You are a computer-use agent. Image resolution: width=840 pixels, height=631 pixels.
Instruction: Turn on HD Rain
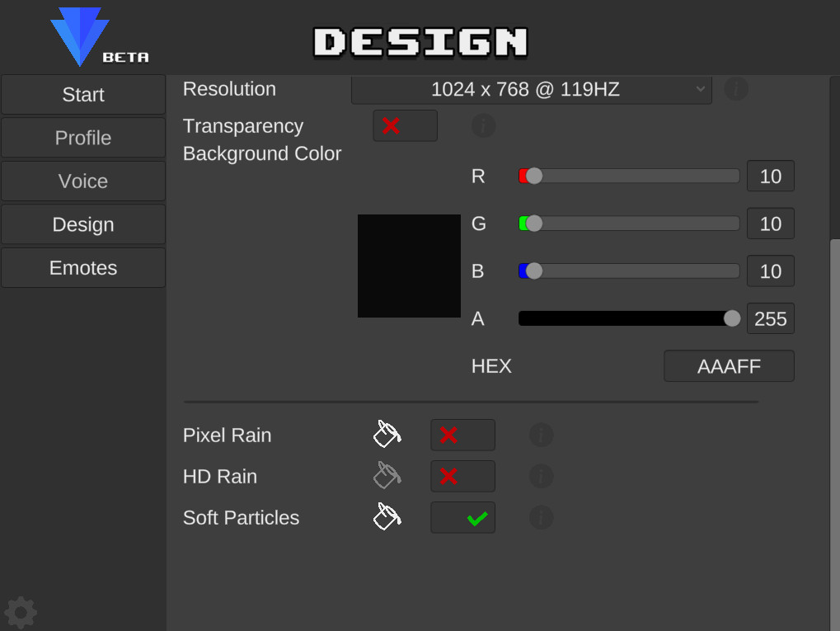point(462,476)
